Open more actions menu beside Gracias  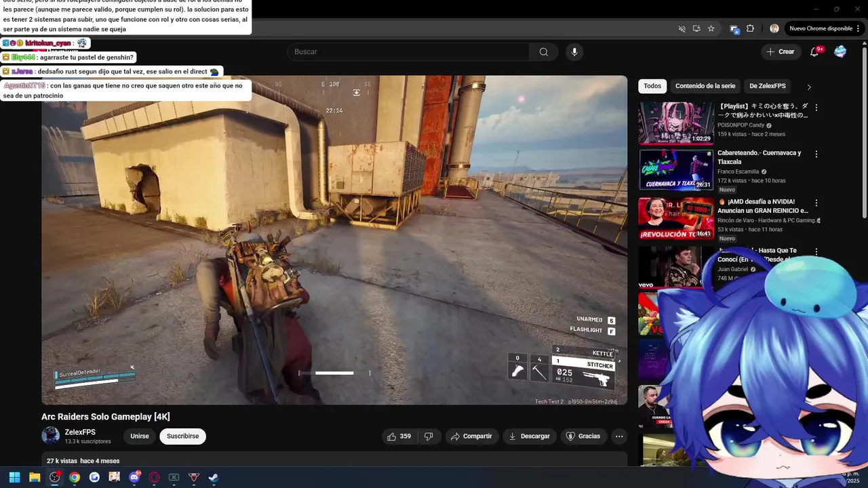(619, 436)
